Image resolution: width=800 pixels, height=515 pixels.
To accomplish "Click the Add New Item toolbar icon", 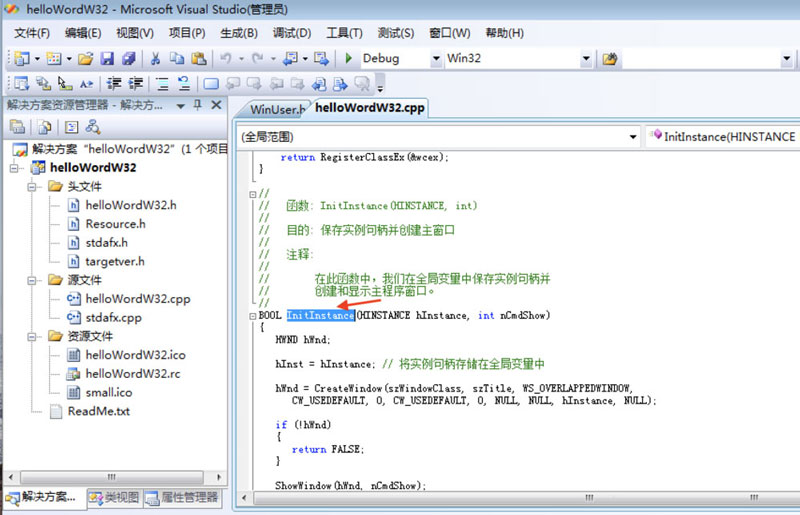I will pos(54,58).
